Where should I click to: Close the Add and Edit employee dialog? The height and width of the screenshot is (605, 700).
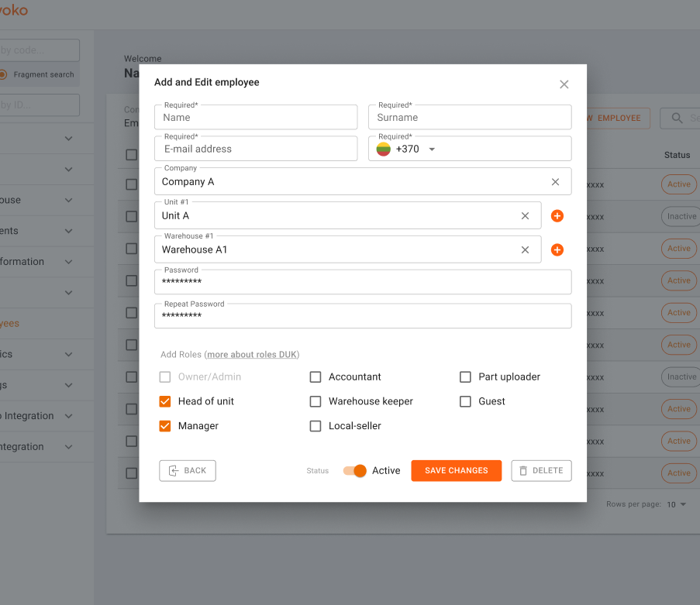click(564, 84)
